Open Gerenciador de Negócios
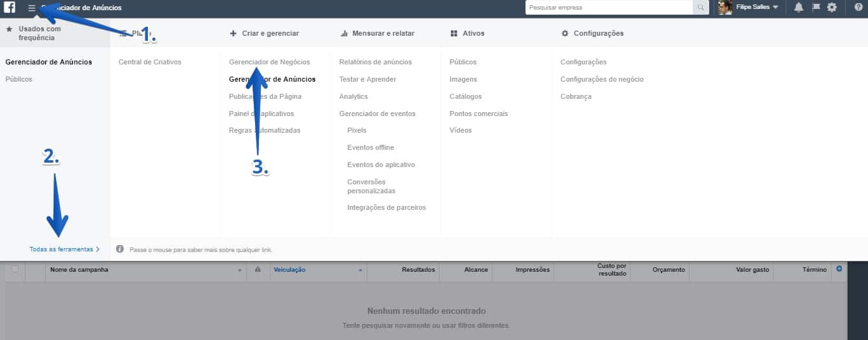 (269, 62)
